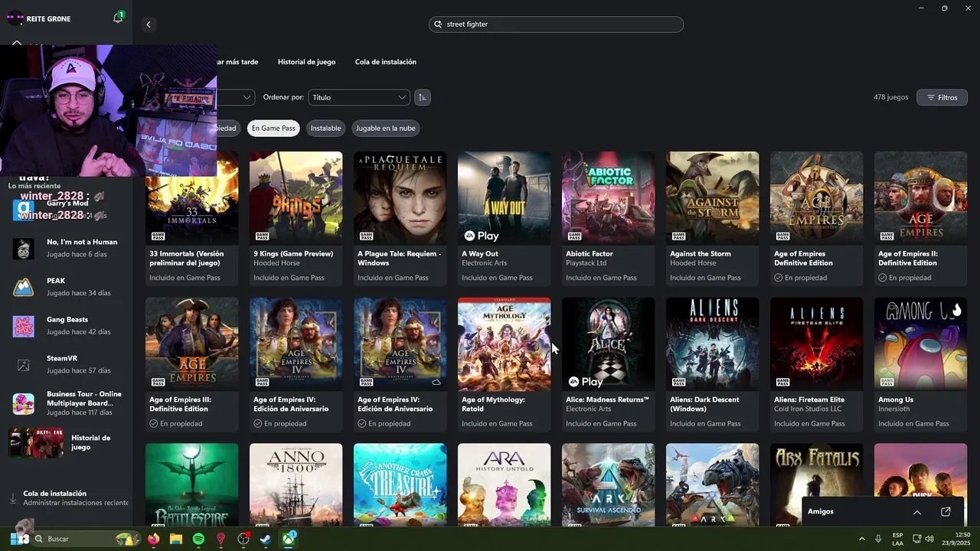This screenshot has height=551, width=980.
Task: Click the install queue download icon
Action: 13,498
